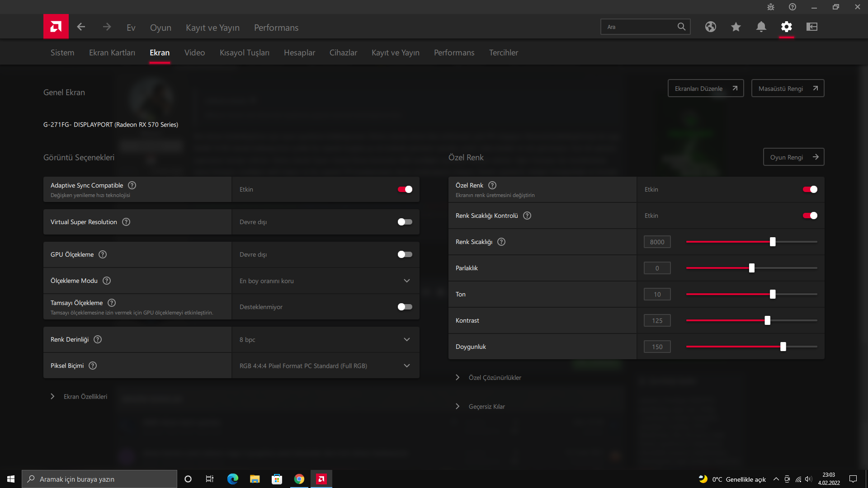
Task: Disable Adaptive Sync Compatible toggle
Action: (x=405, y=189)
